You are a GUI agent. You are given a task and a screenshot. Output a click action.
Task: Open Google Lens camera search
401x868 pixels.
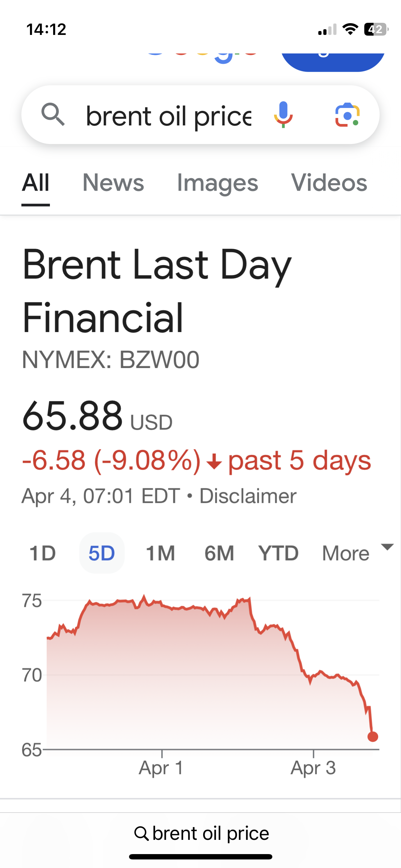click(347, 114)
